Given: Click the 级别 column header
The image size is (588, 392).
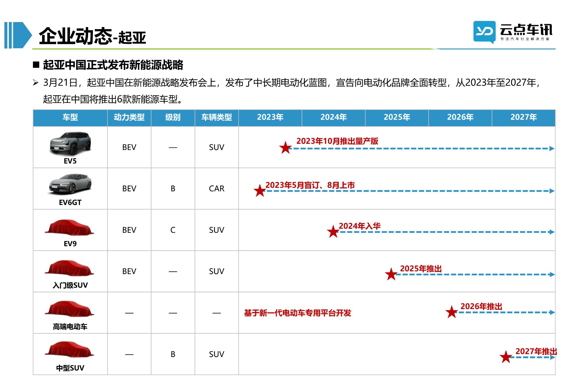Looking at the screenshot, I should point(173,118).
